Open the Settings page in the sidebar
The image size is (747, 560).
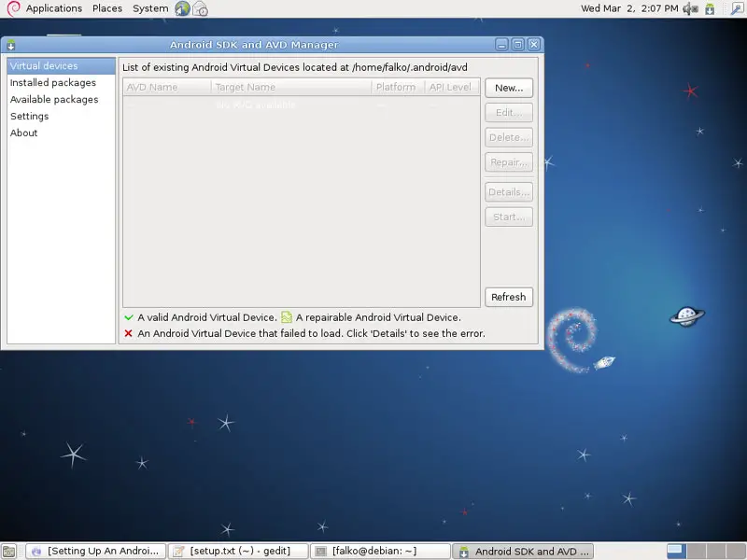coord(61,116)
